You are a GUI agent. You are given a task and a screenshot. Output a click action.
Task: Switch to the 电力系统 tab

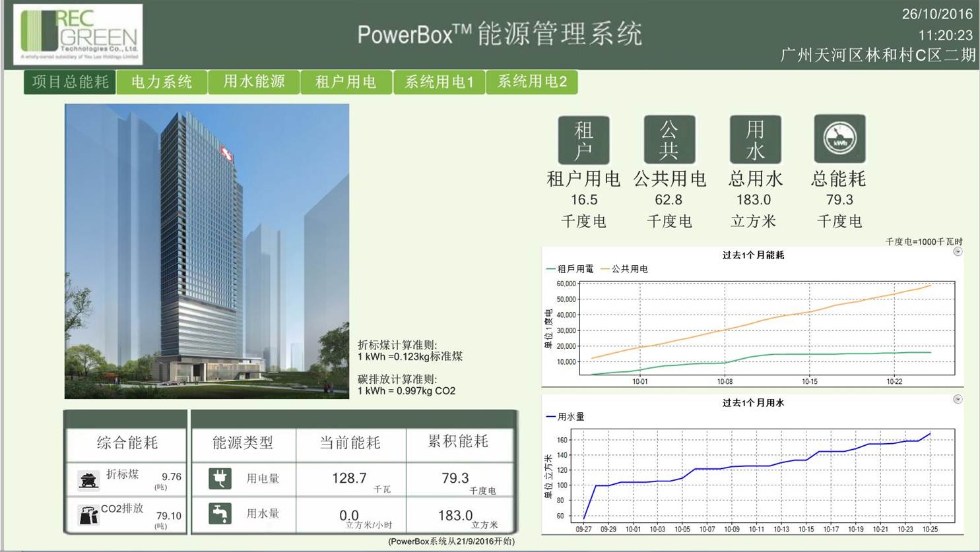[162, 82]
